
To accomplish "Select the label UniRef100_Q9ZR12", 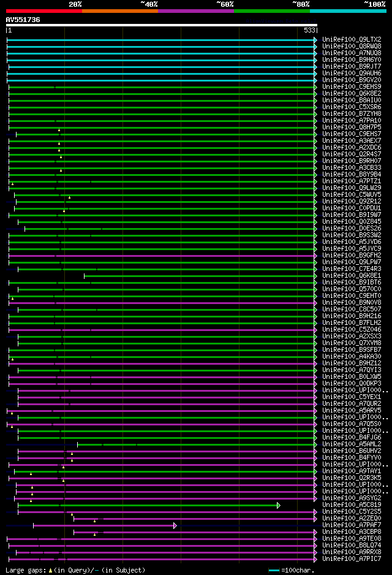I will point(352,201).
